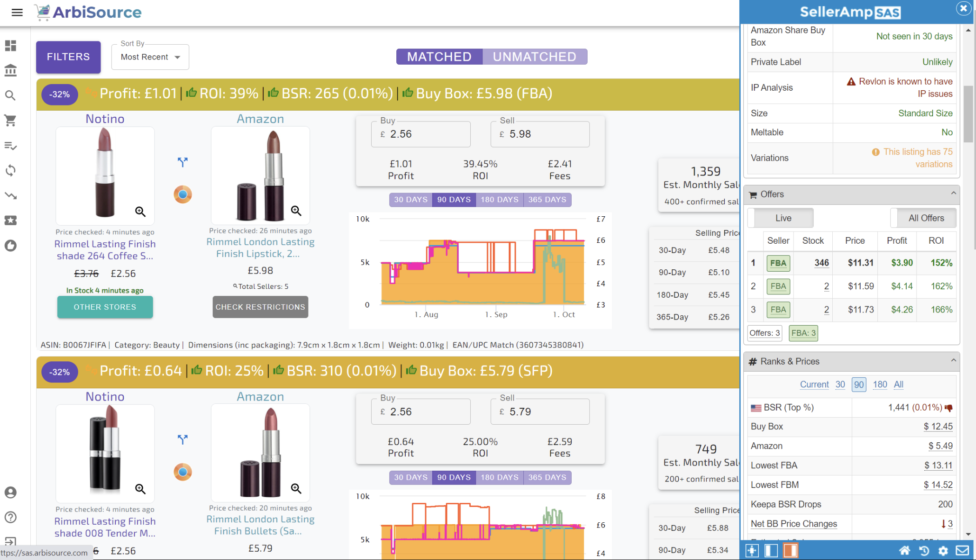Open the dashboard grid icon in sidebar
976x560 pixels.
tap(11, 46)
